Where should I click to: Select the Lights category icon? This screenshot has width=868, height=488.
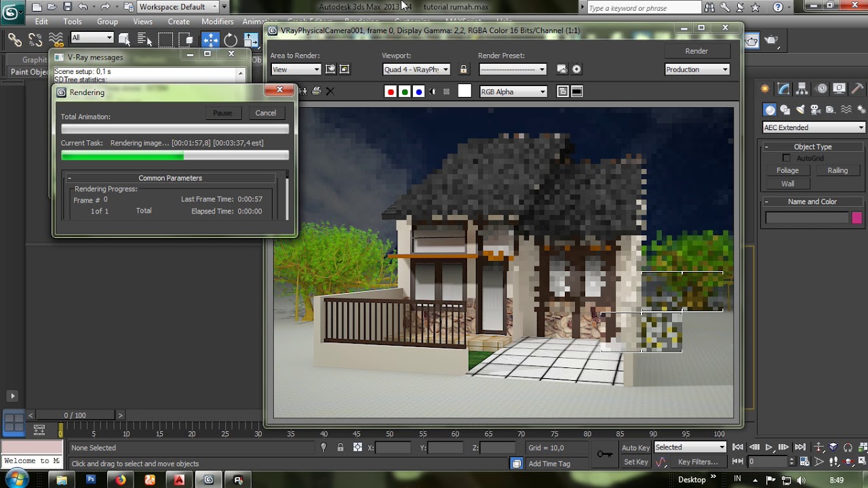(x=800, y=110)
